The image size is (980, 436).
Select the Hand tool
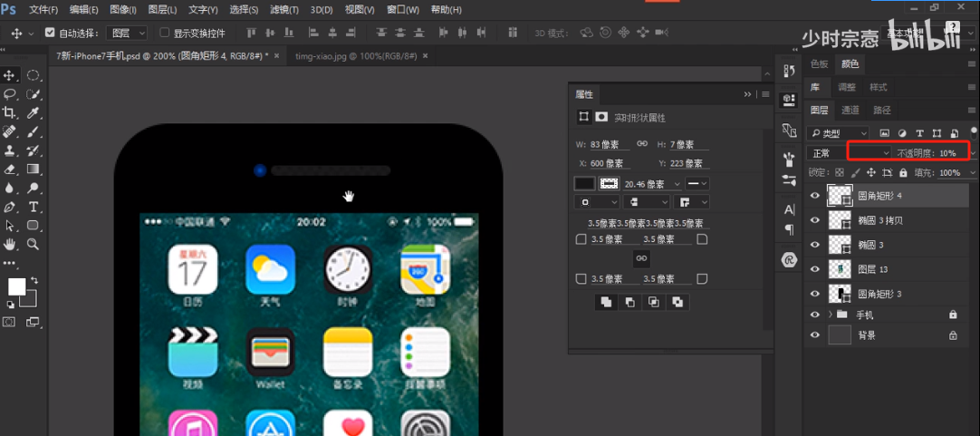pos(10,244)
